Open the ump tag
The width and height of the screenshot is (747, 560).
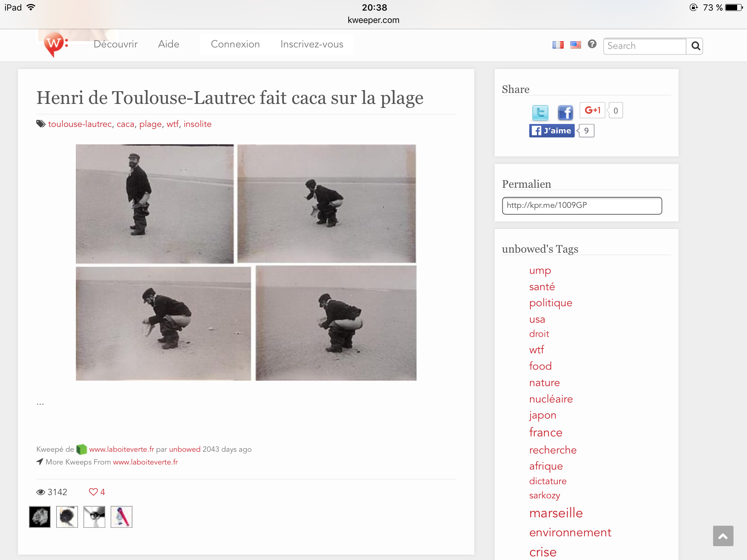(x=540, y=271)
